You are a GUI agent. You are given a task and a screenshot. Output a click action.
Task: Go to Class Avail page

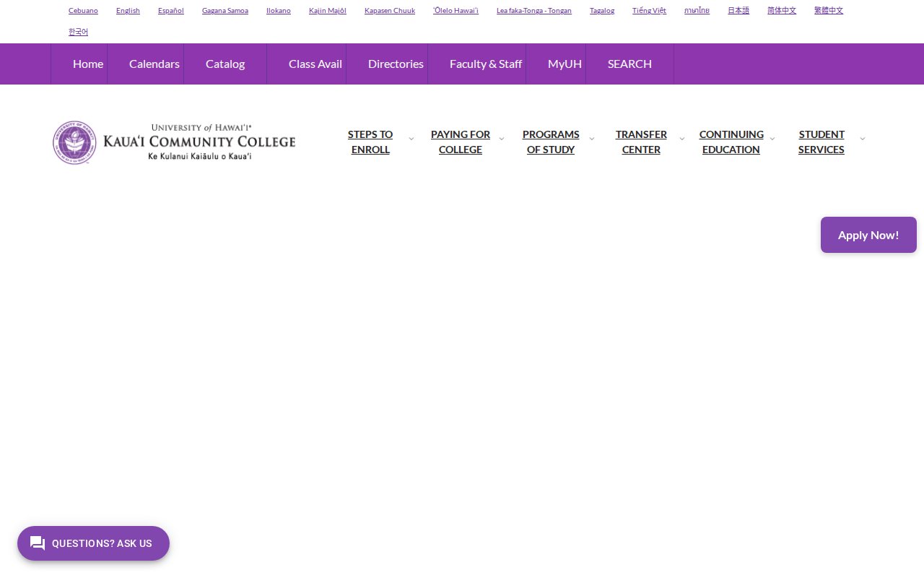315,64
